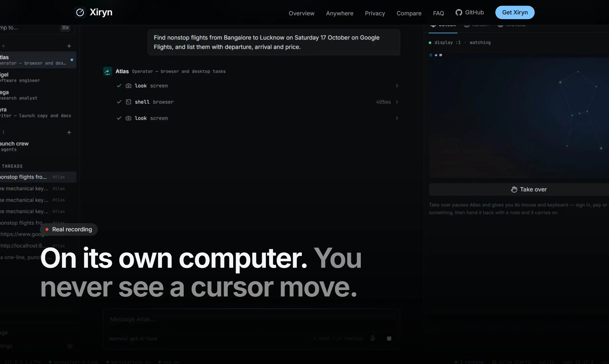Screen dimensions: 609x364
Task: Click the desktop preview thumbnail with constellation
Action: click(519, 115)
